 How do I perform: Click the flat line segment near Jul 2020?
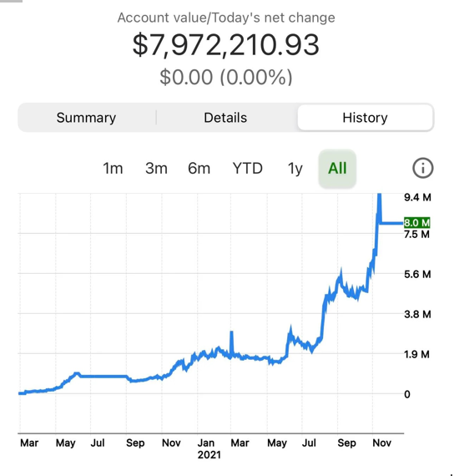[103, 376]
